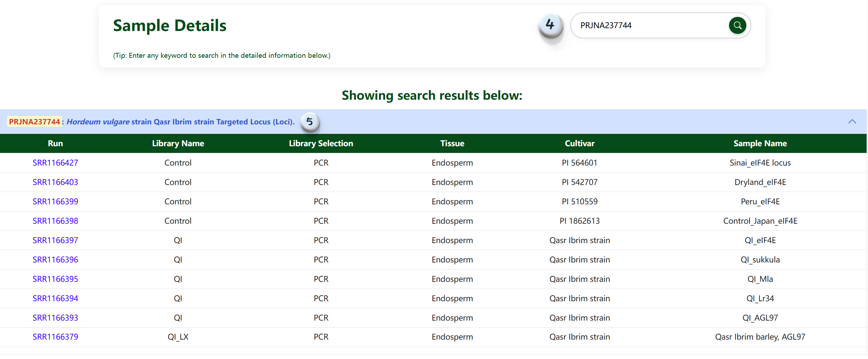Click the Library Name column header

pos(178,143)
